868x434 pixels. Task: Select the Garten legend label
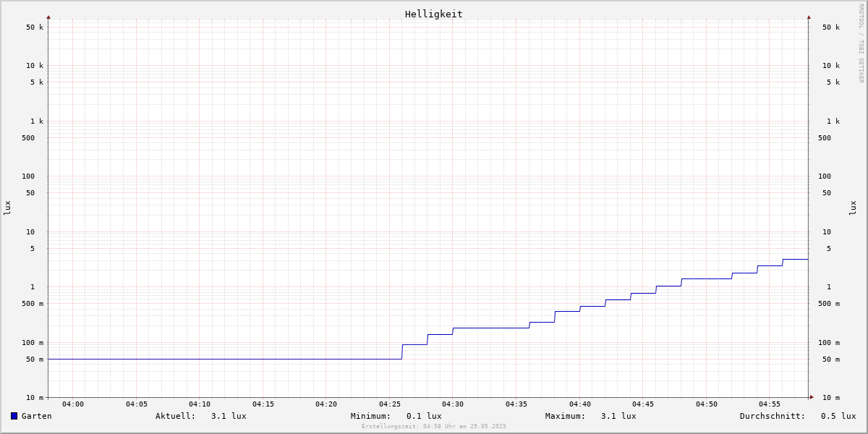(37, 416)
